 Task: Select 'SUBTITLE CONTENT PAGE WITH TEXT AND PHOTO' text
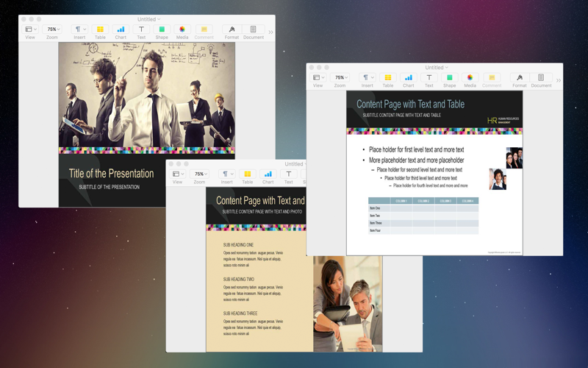click(x=262, y=212)
